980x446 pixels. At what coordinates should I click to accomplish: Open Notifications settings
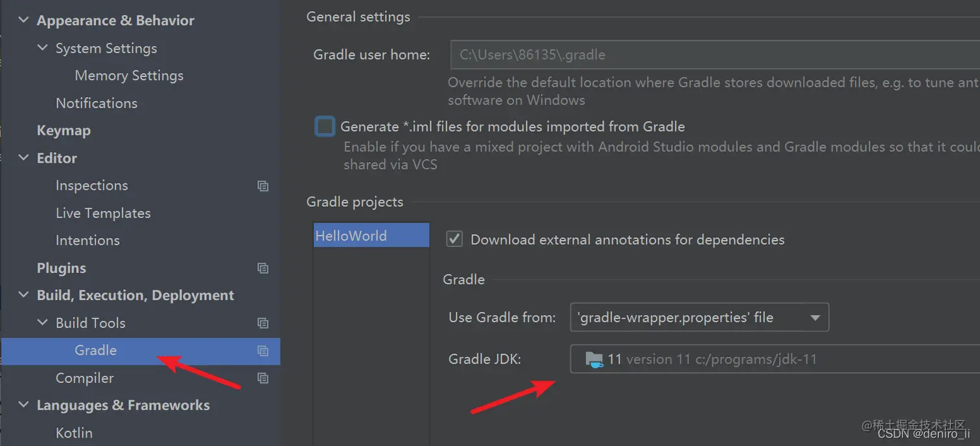coord(97,103)
